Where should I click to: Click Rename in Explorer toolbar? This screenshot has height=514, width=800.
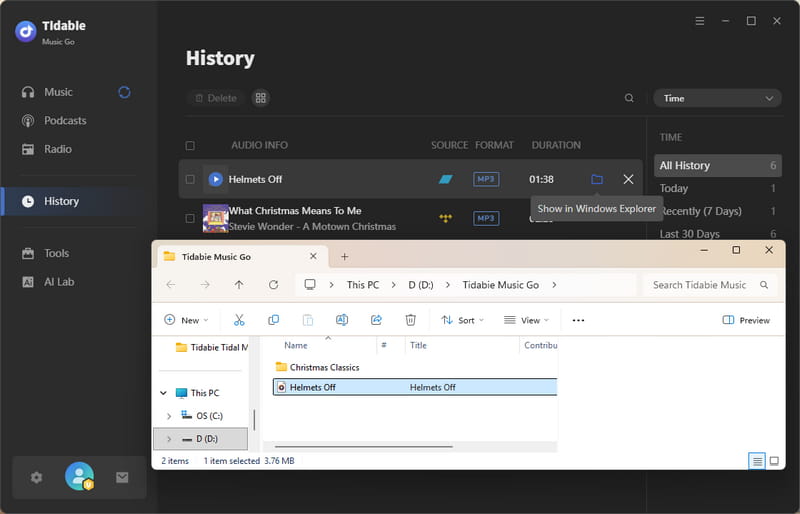342,320
